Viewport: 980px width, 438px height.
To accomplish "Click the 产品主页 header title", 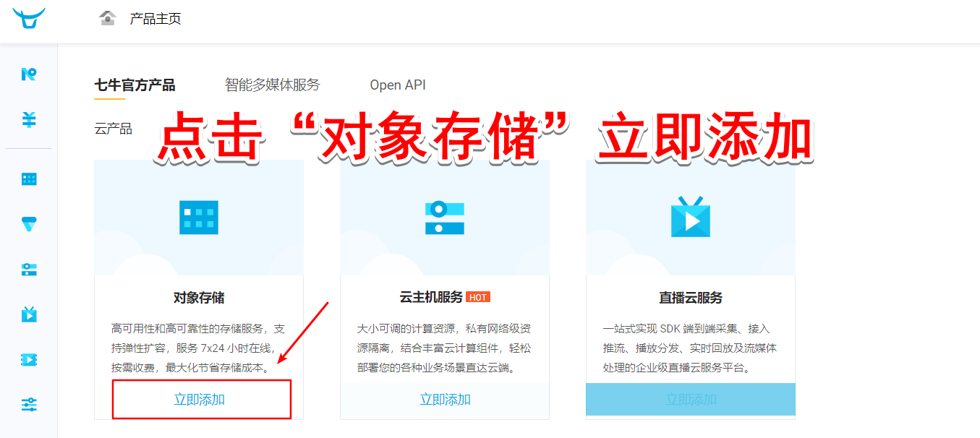I will click(155, 19).
